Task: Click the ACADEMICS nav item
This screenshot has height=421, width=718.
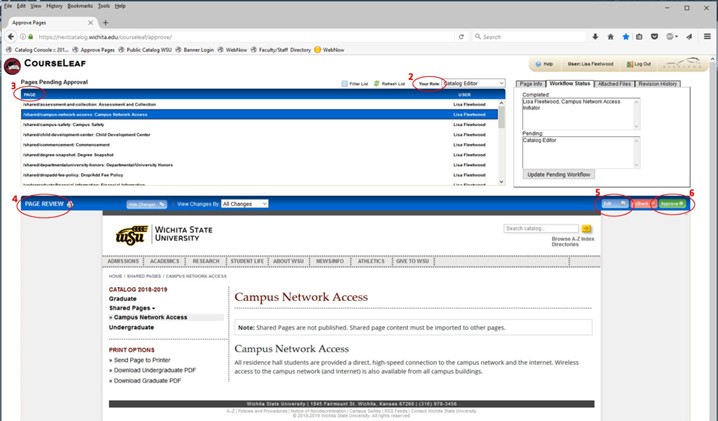Action: click(x=164, y=261)
